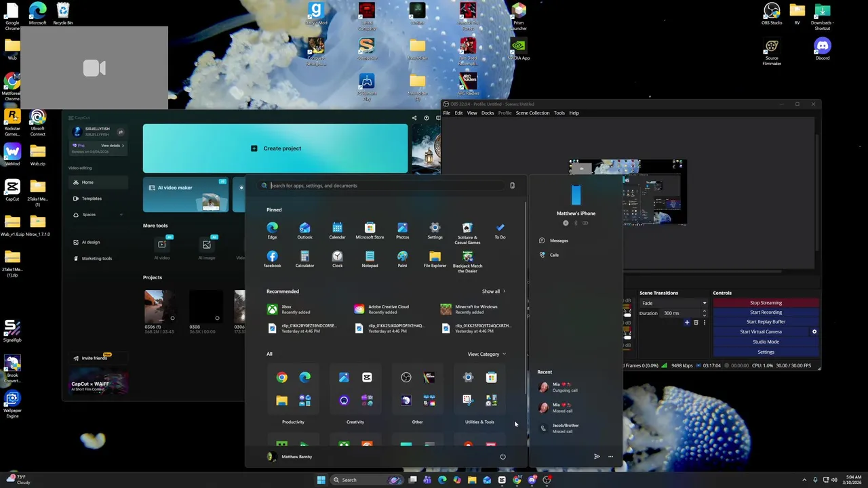
Task: Open File Explorer pinned app
Action: point(435,258)
